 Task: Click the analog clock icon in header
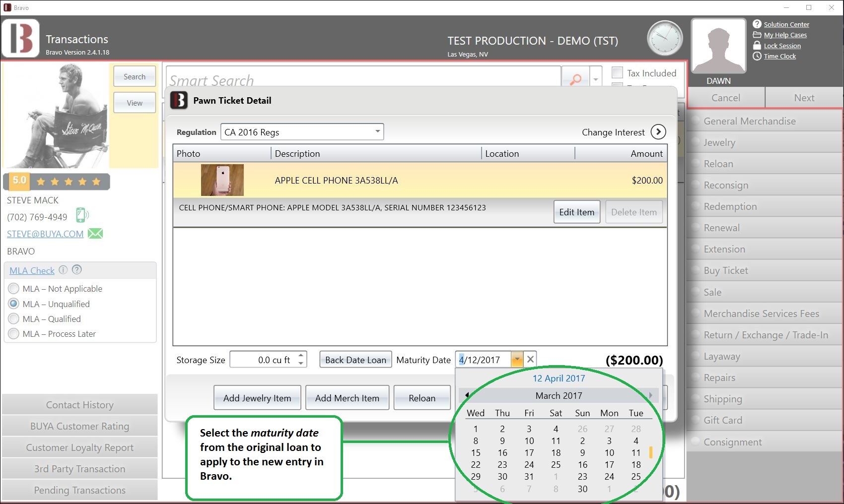pyautogui.click(x=665, y=38)
